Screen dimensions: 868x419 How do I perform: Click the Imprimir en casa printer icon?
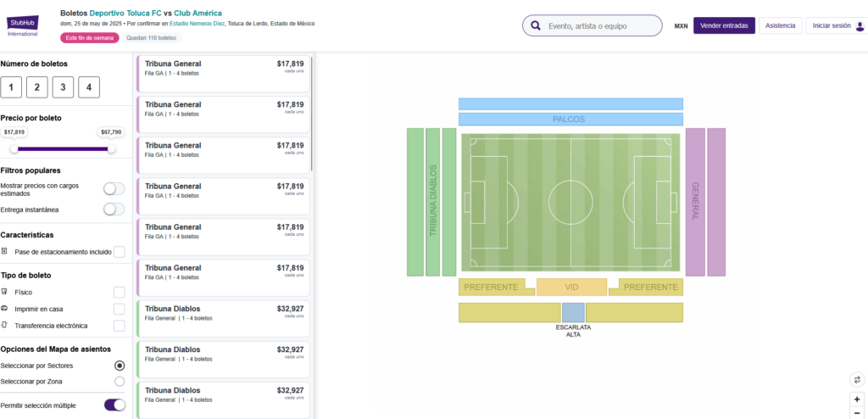4,308
